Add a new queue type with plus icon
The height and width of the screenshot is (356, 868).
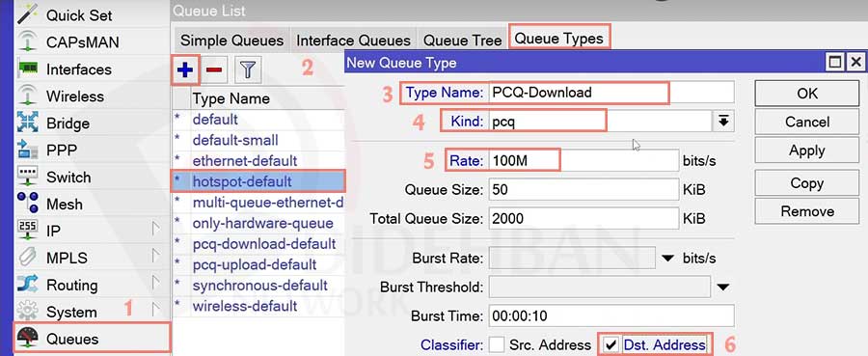[x=185, y=69]
